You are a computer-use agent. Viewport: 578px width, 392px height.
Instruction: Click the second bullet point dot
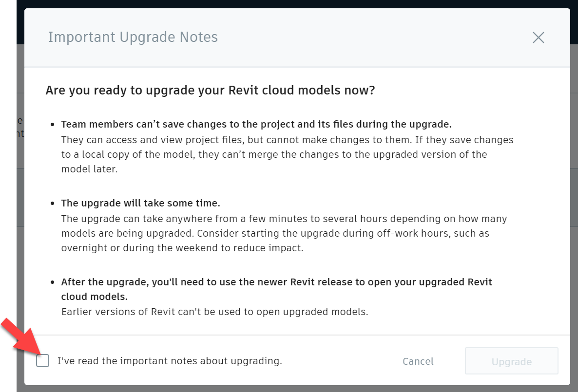pos(53,204)
